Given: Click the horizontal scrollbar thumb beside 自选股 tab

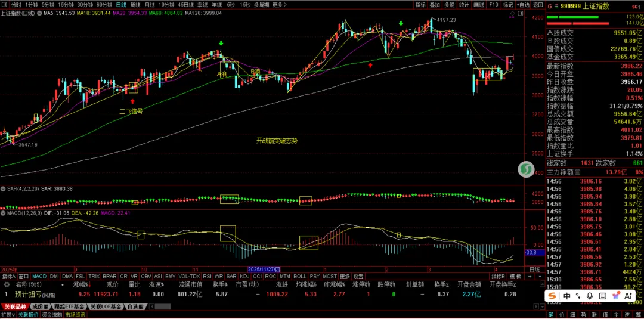Looking at the screenshot, I should (x=162, y=306).
